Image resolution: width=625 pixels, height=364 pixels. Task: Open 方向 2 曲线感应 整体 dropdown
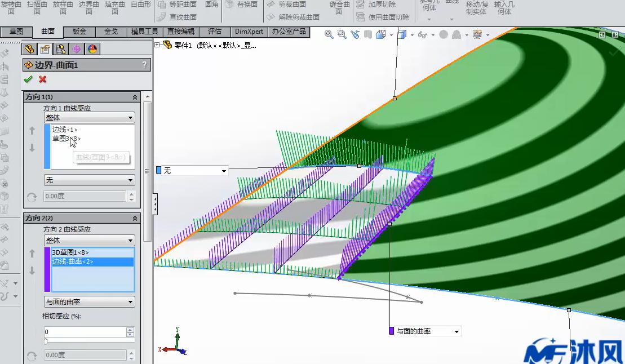[x=89, y=241]
